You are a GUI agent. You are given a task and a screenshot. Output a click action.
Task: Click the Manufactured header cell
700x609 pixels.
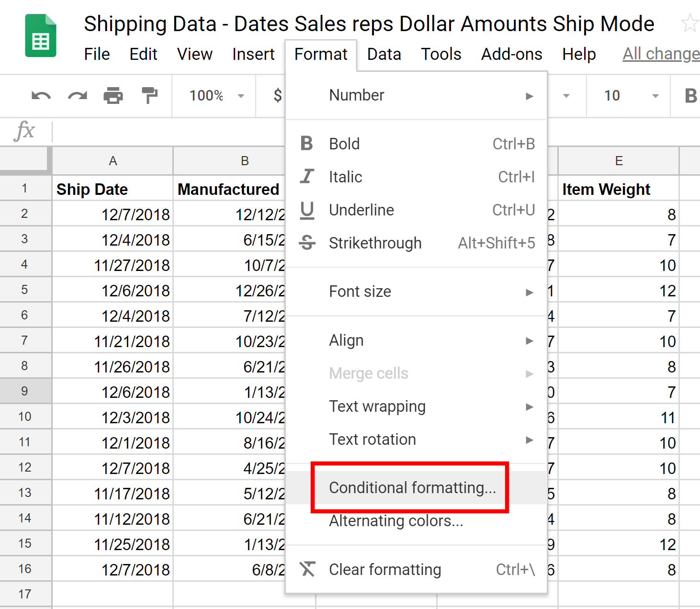point(229,189)
